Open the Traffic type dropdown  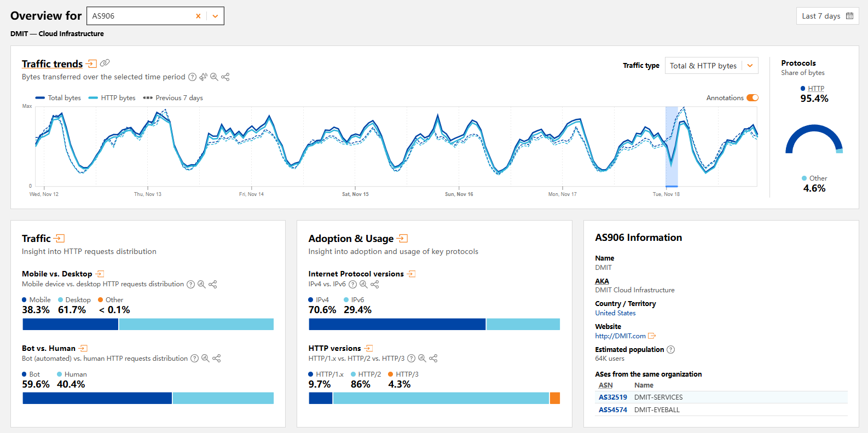pyautogui.click(x=711, y=66)
